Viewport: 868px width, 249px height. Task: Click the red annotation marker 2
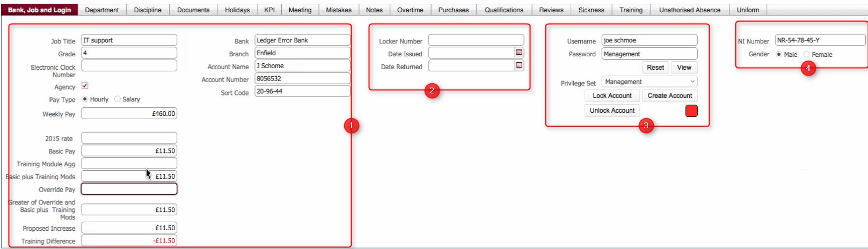click(432, 91)
